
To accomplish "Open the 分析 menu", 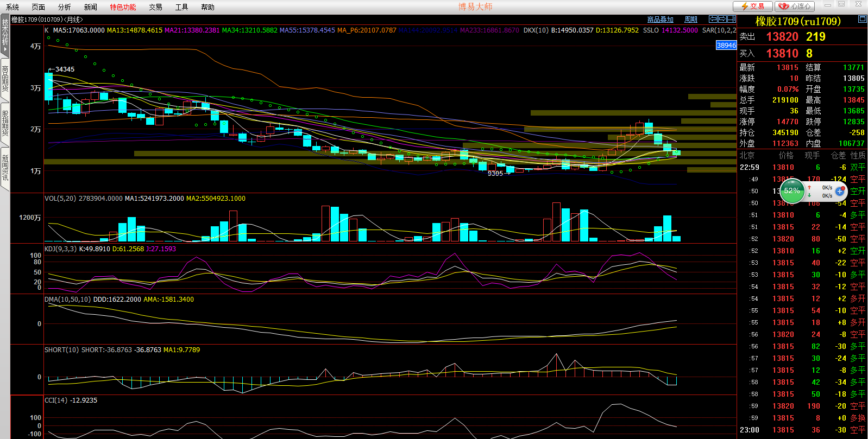I will click(x=65, y=7).
